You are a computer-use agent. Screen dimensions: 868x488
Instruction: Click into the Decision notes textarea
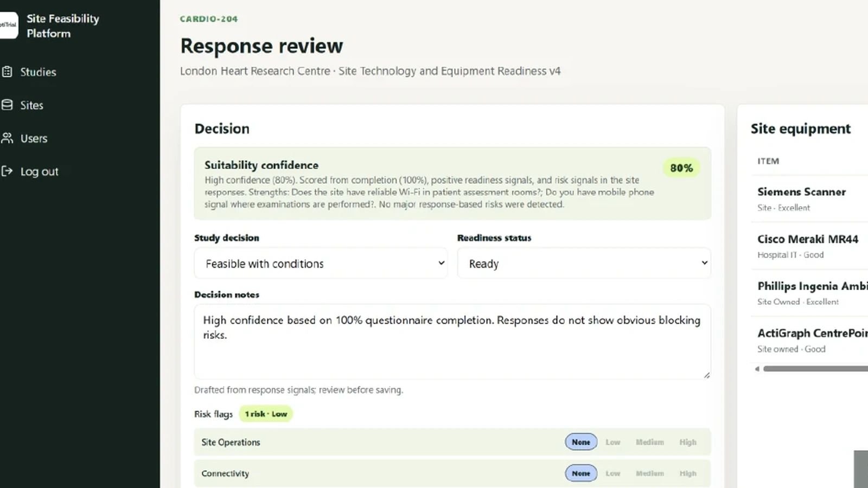452,342
